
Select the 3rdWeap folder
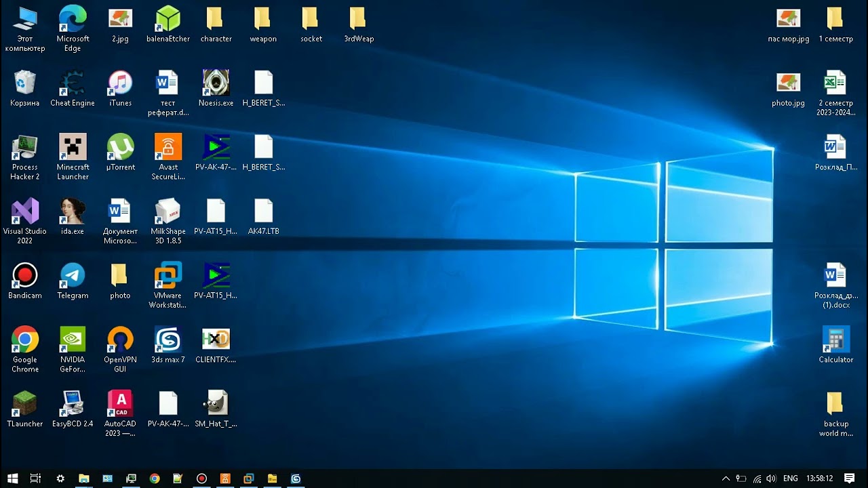pyautogui.click(x=359, y=24)
